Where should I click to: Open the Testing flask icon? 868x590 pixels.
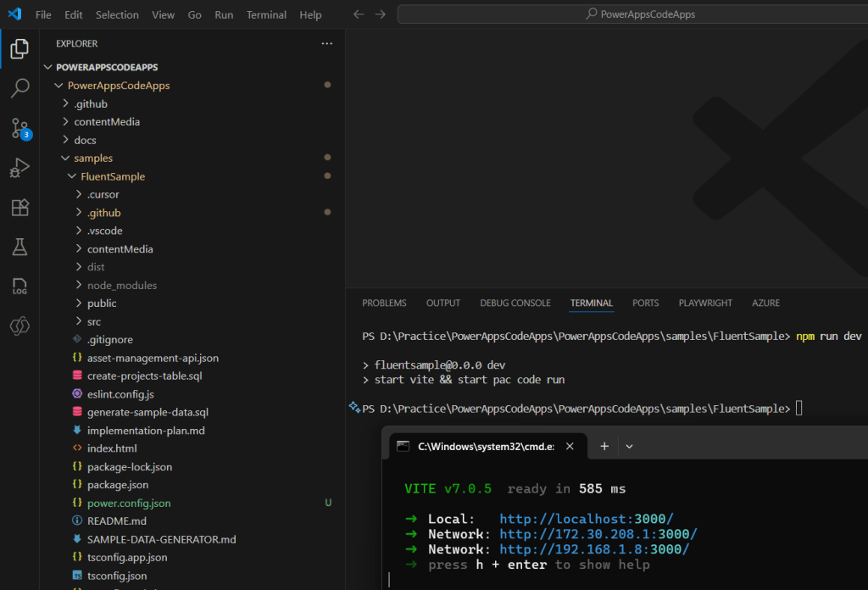tap(19, 247)
